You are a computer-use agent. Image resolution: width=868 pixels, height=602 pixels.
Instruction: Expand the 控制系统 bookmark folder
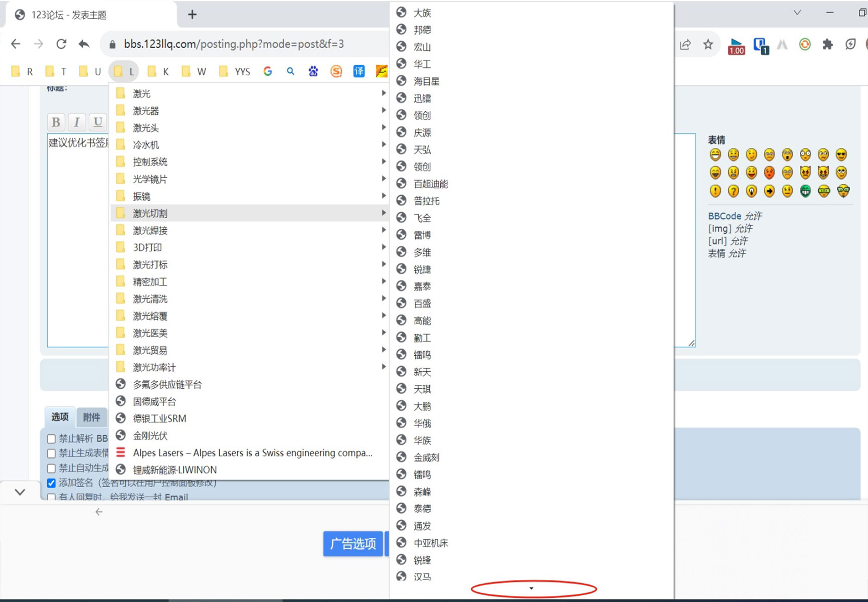tap(250, 162)
